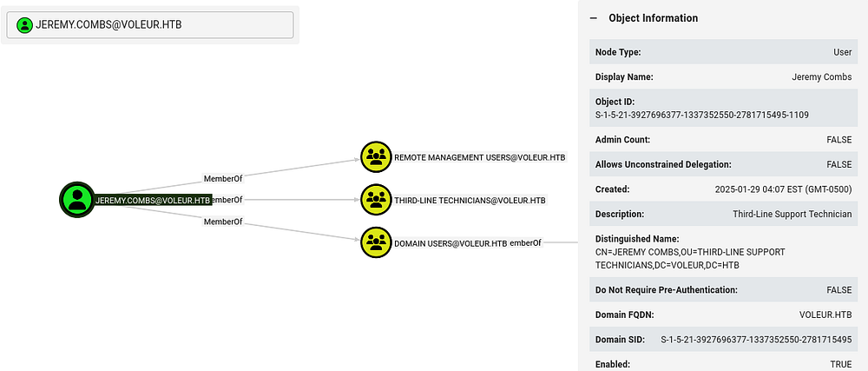Click the Created date value 2025-01-29

click(x=791, y=189)
